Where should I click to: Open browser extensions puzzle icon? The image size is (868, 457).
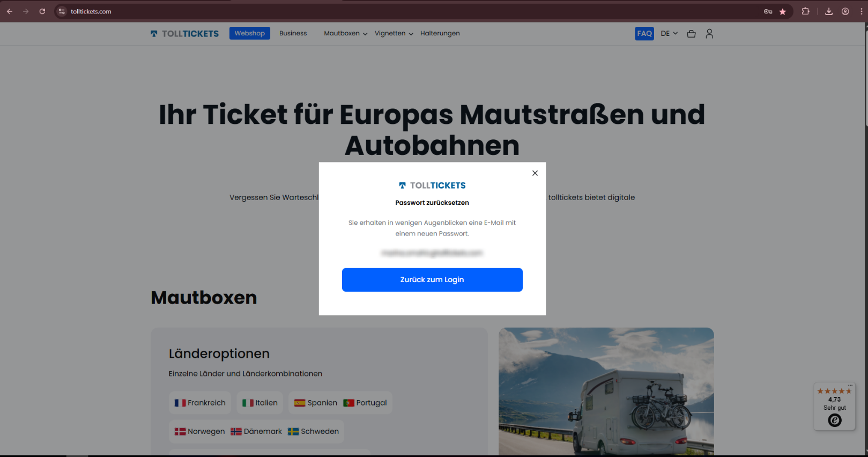click(x=805, y=11)
